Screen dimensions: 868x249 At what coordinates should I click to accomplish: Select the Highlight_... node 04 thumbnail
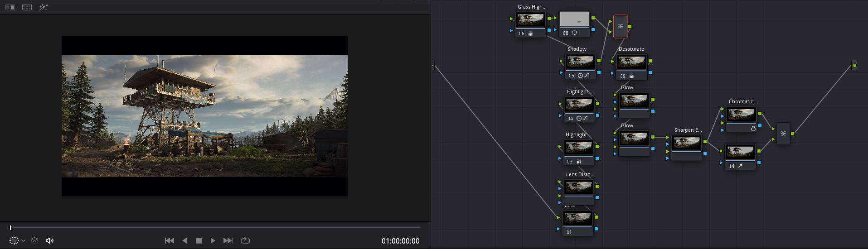click(x=579, y=105)
